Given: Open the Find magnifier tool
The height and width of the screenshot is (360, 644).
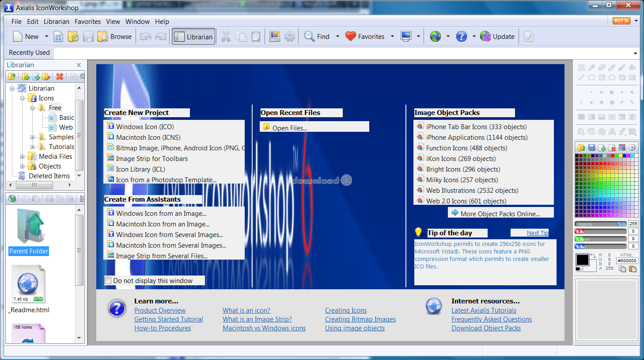Looking at the screenshot, I should [x=317, y=36].
